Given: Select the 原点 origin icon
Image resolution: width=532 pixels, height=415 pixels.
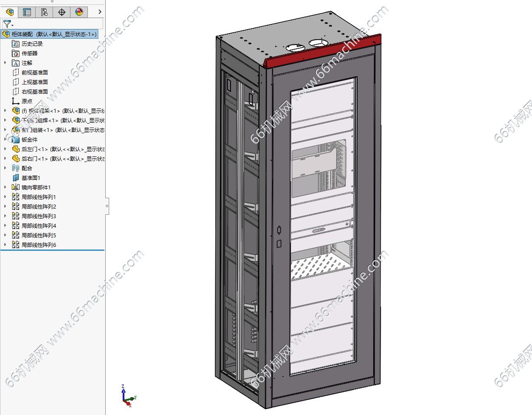Looking at the screenshot, I should (16, 101).
